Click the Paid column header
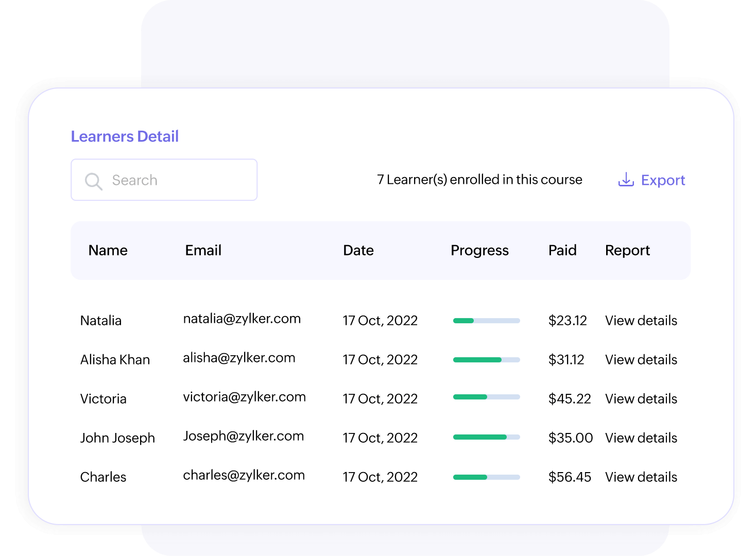Image resolution: width=756 pixels, height=556 pixels. (x=562, y=250)
